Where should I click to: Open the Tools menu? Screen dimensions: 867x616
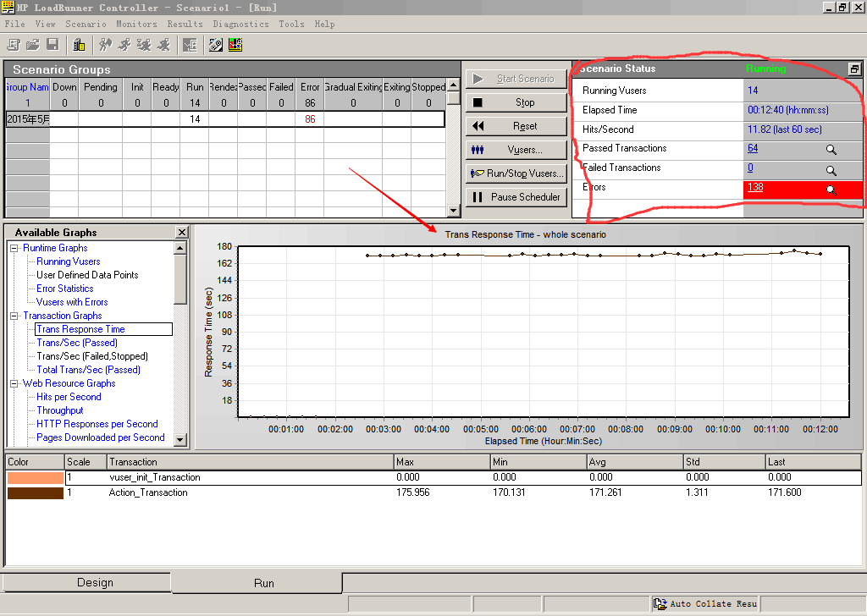pyautogui.click(x=291, y=24)
